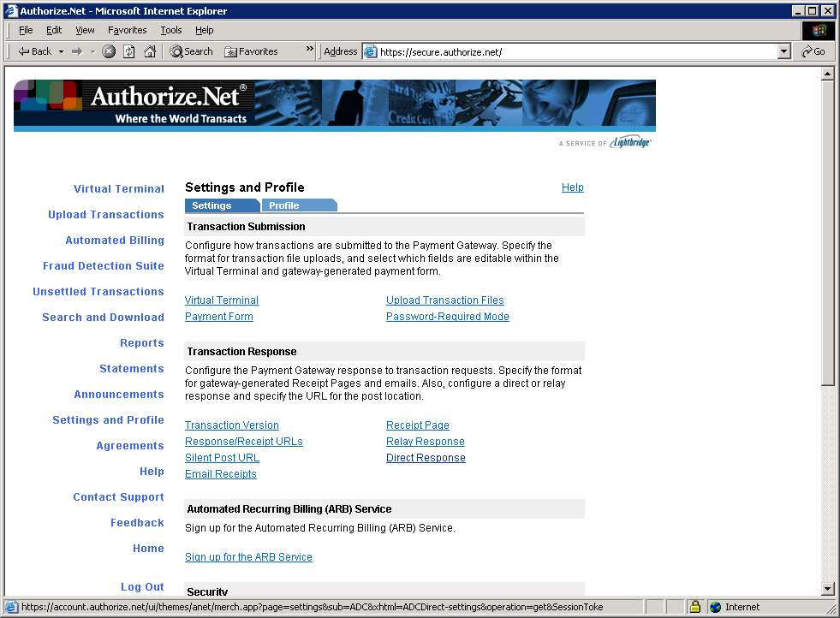The height and width of the screenshot is (618, 840).
Task: Select Fraud Detection Suite in sidebar
Action: (104, 266)
